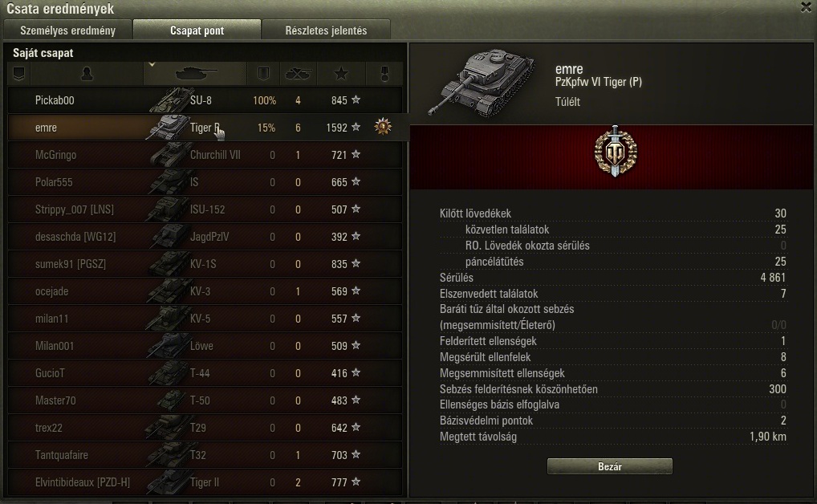Sort by destroyed tanks kills icon
Viewport: 817px width, 504px height.
[x=298, y=74]
